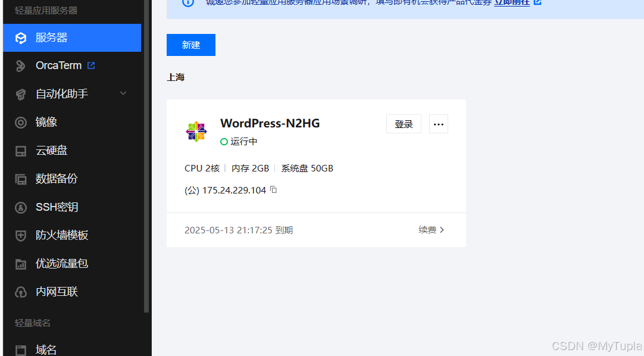The image size is (644, 356).
Task: Click the info icon in the banner
Action: [x=188, y=2]
